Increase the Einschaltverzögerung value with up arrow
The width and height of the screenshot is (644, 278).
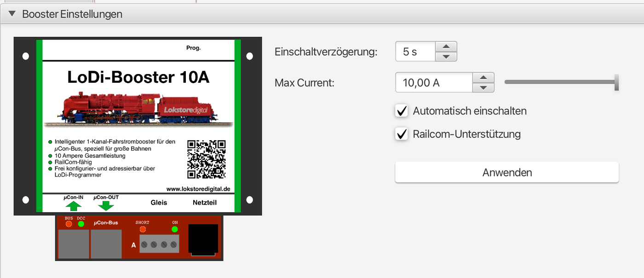(446, 46)
